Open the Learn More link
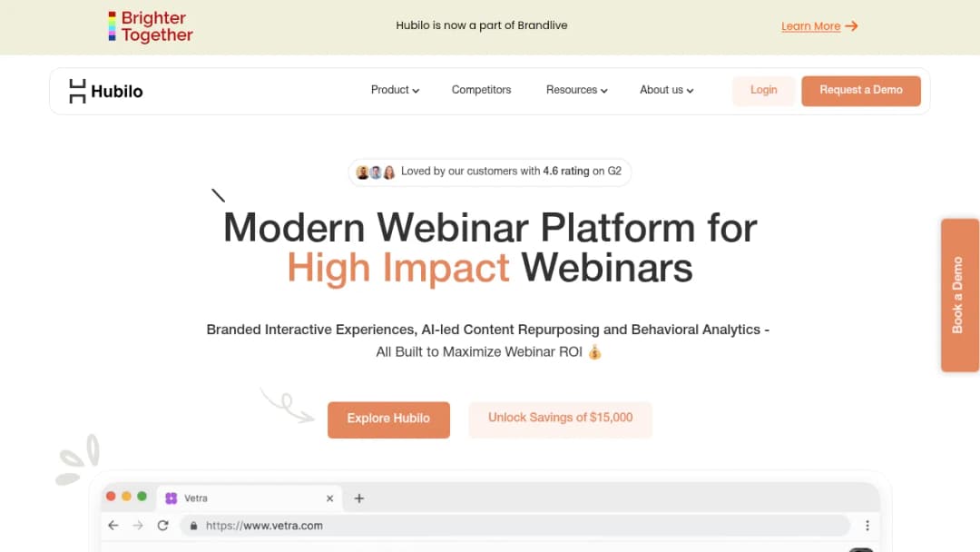Image resolution: width=980 pixels, height=552 pixels. pos(810,26)
